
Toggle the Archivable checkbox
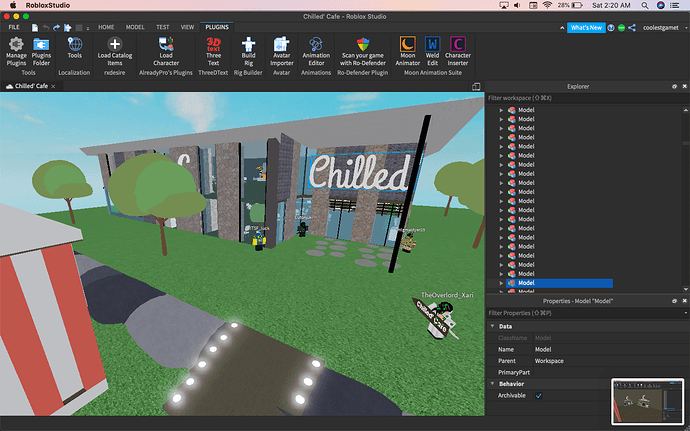539,396
